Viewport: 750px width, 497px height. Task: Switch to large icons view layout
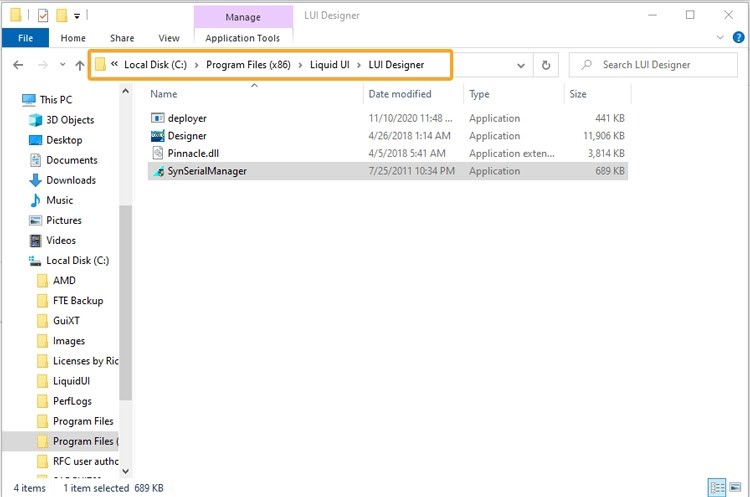coord(737,488)
